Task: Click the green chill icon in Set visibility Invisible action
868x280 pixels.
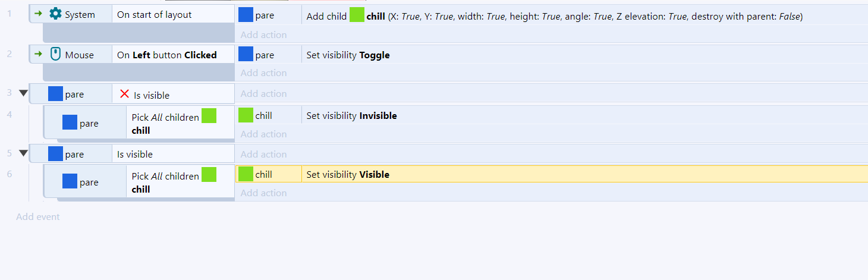Action: pos(246,115)
